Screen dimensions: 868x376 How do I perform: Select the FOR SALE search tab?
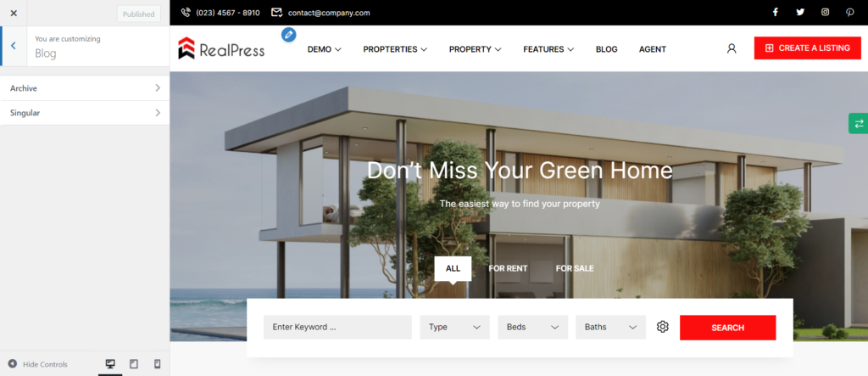point(575,268)
